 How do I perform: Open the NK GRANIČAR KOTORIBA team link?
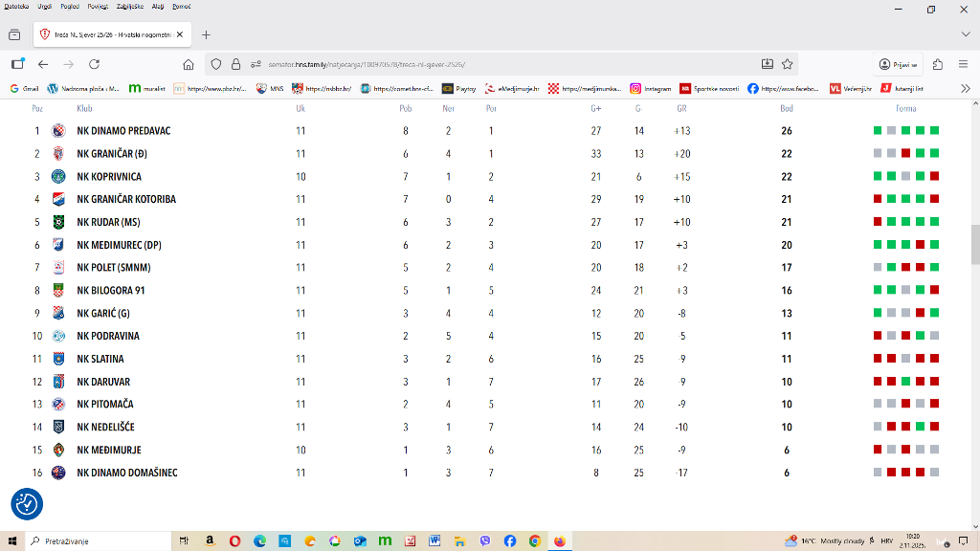pos(126,199)
